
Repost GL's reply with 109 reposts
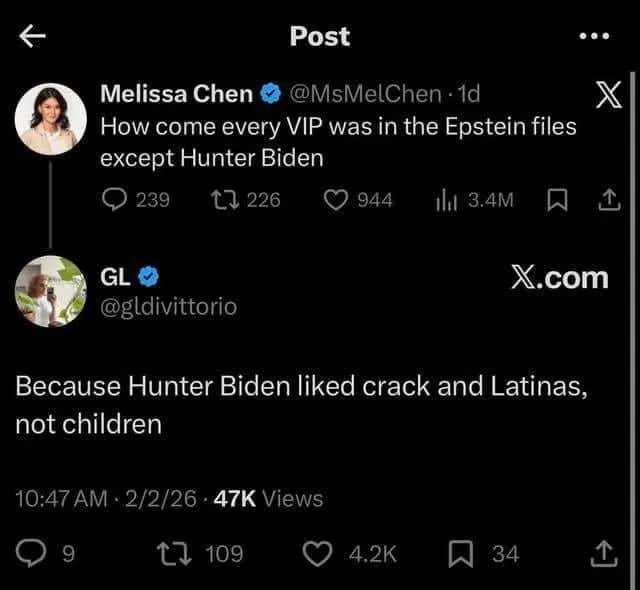pos(175,554)
